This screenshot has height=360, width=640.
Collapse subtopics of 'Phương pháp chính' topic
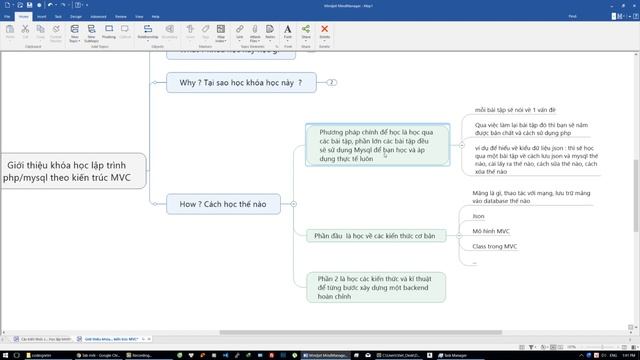pyautogui.click(x=462, y=145)
